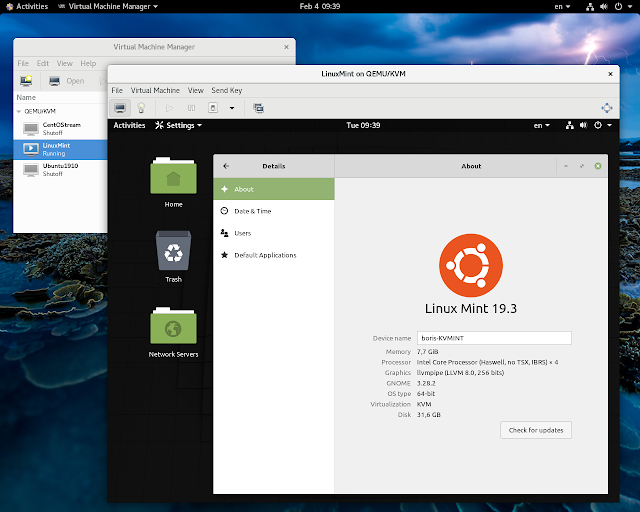Click the Ubuntu logo in About panel
The height and width of the screenshot is (512, 640).
[x=471, y=265]
